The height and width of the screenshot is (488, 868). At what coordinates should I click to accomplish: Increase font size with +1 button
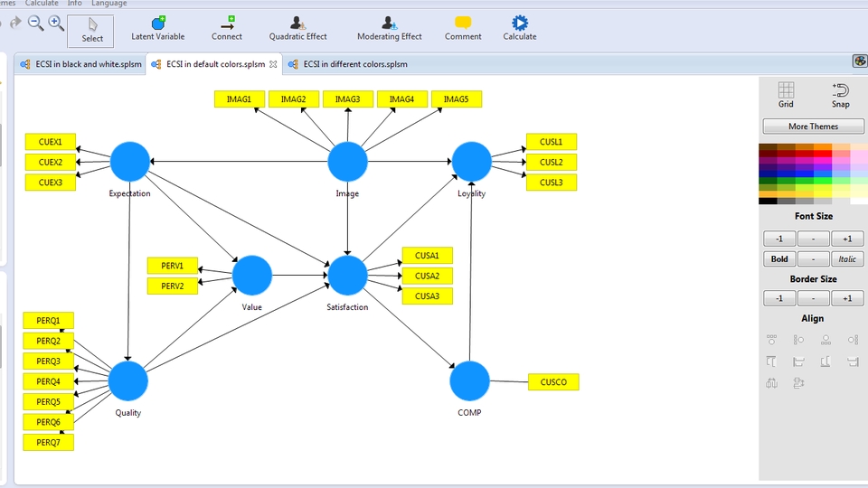pyautogui.click(x=847, y=239)
